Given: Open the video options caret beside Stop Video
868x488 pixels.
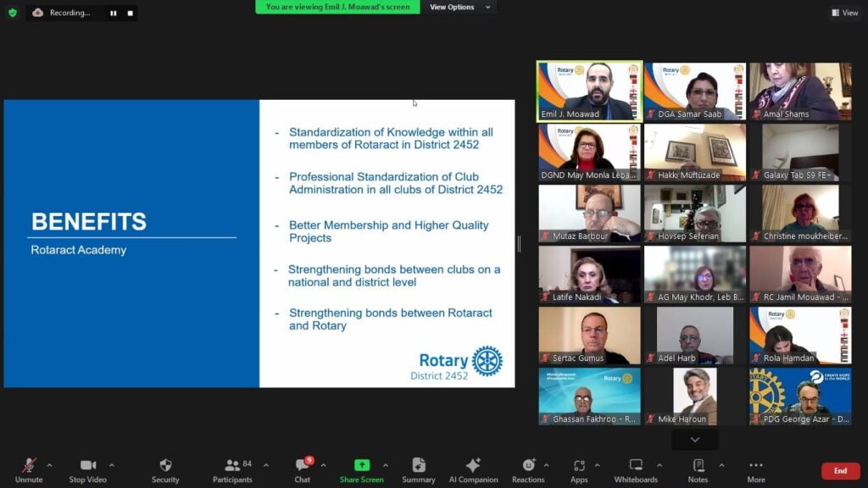Looking at the screenshot, I should tap(112, 465).
